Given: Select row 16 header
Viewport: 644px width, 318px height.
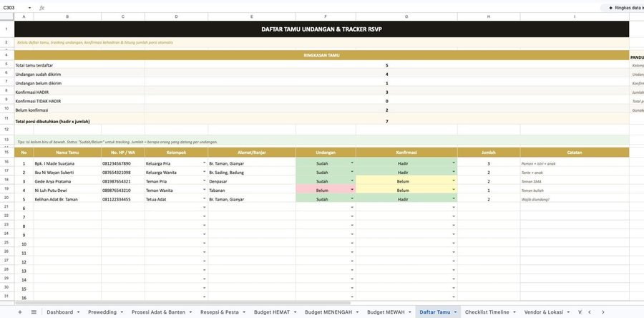Looking at the screenshot, I should [7, 163].
